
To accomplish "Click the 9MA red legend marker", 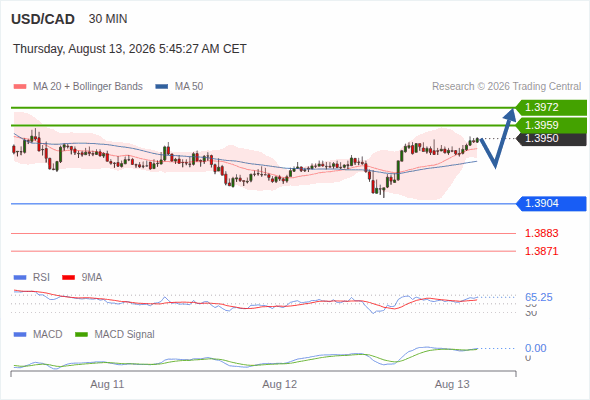I will tap(68, 278).
